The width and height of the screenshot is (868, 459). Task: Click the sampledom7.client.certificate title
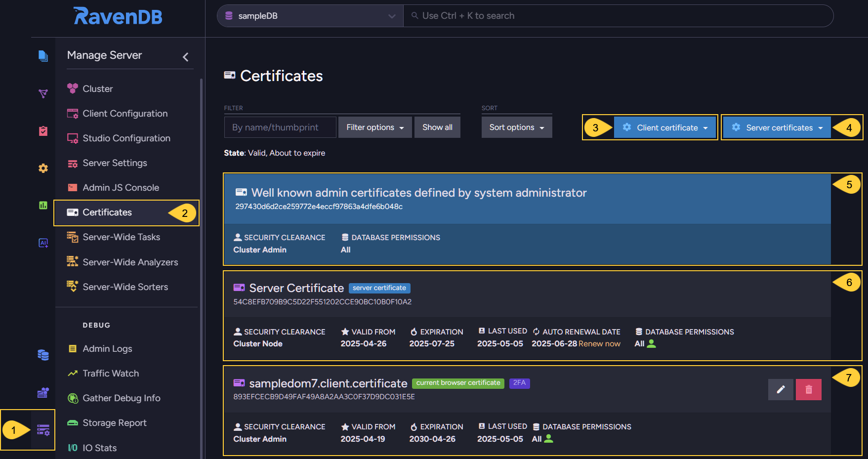pos(328,383)
